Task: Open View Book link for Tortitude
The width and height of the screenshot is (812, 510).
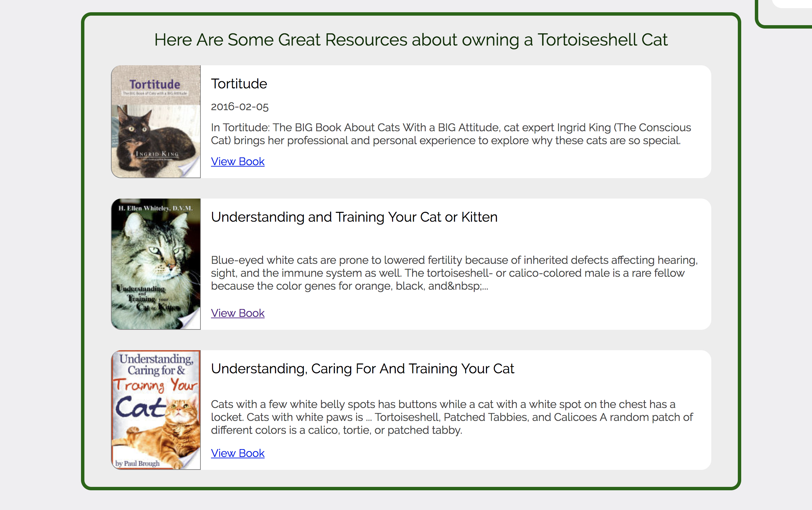Action: coord(238,161)
